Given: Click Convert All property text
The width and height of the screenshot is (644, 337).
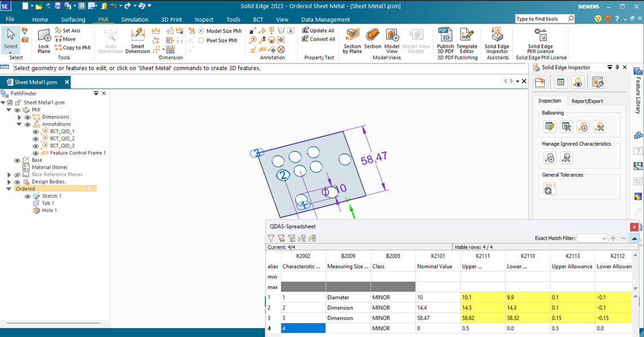Looking at the screenshot, I should (318, 39).
